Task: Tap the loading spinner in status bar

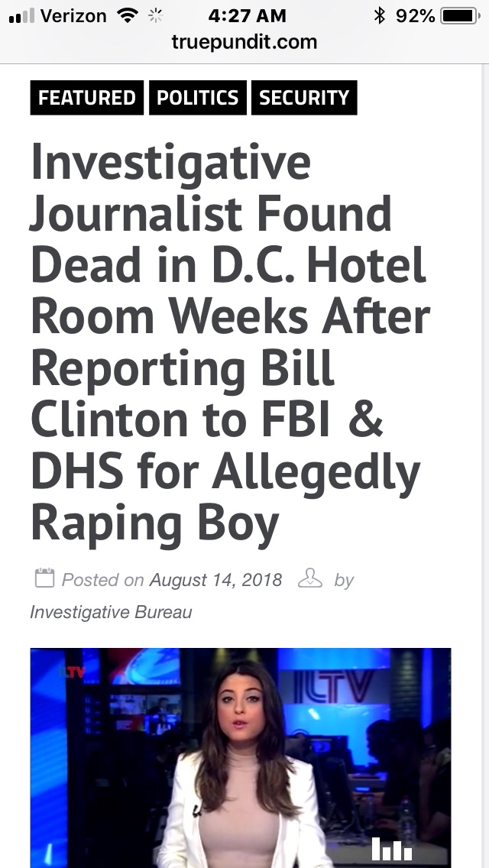Action: point(156,16)
